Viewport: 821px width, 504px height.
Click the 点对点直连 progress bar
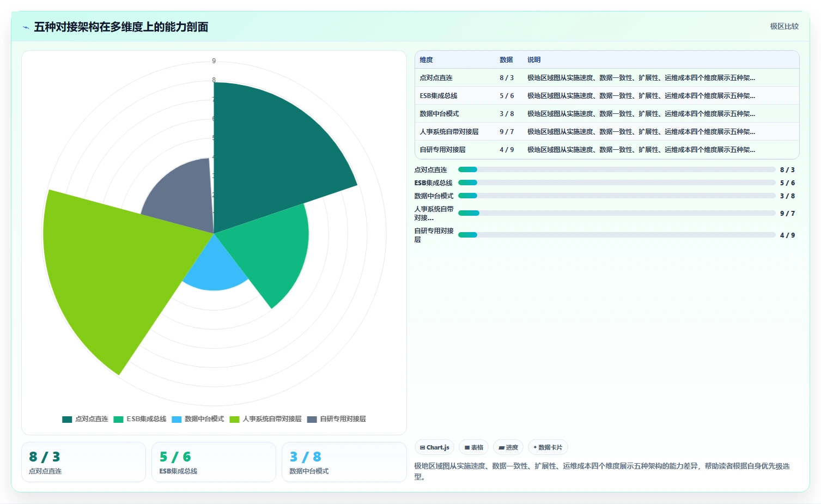(617, 169)
